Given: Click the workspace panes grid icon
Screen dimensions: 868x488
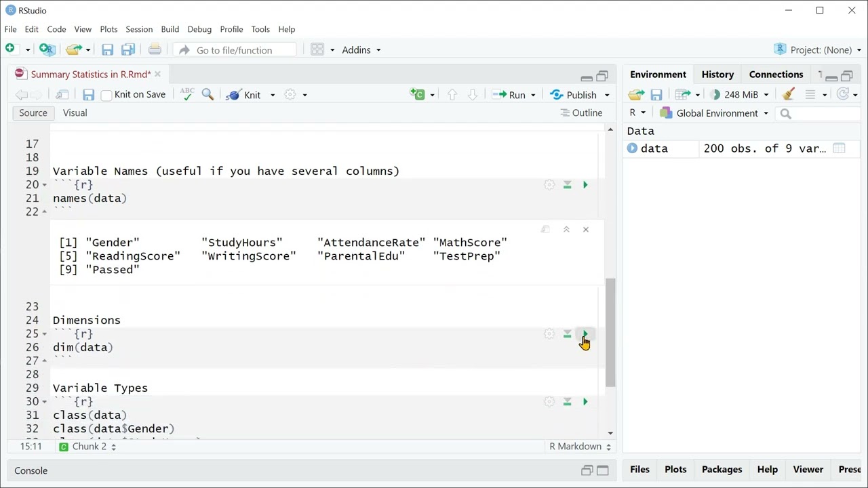Looking at the screenshot, I should tap(317, 49).
